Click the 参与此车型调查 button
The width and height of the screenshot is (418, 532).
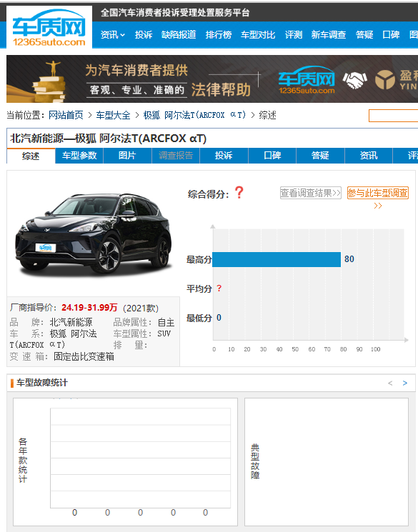[x=377, y=193]
